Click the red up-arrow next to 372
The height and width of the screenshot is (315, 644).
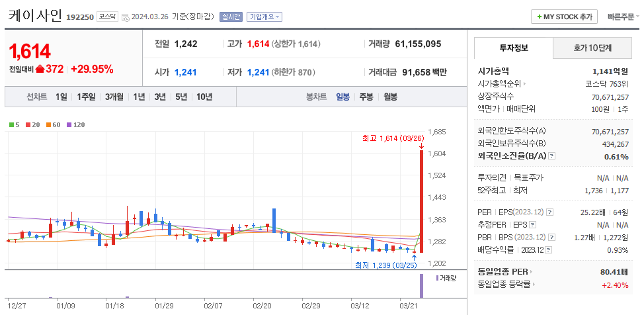40,69
